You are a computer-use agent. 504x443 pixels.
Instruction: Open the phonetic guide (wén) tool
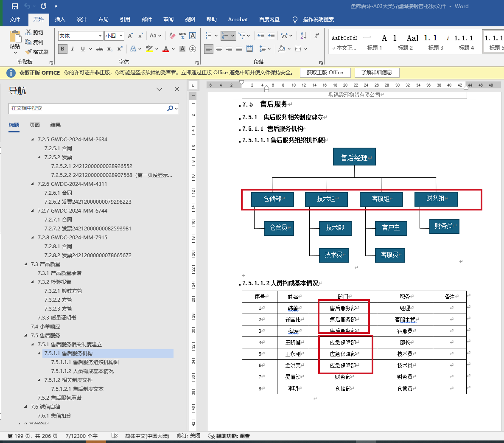coord(182,36)
